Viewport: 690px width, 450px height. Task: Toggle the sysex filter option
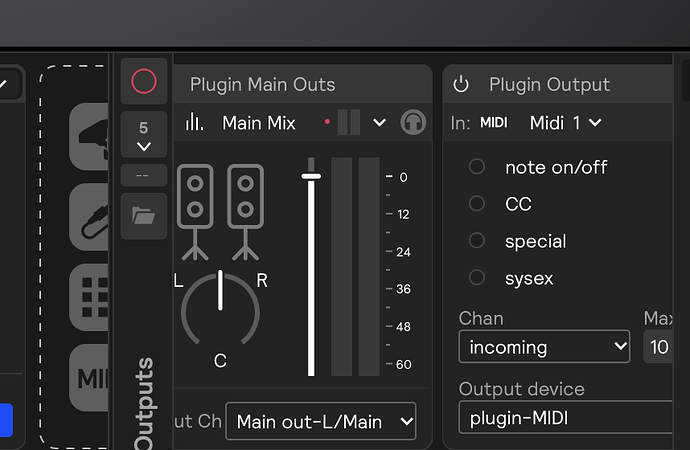[x=477, y=278]
